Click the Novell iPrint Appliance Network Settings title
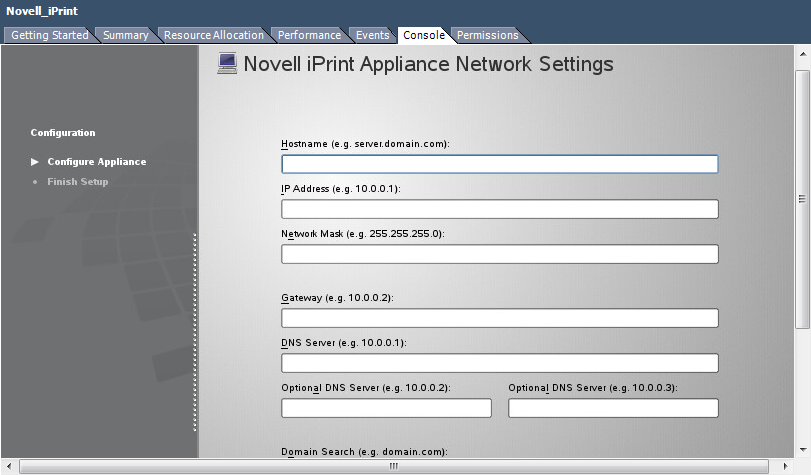811x475 pixels. 428,64
